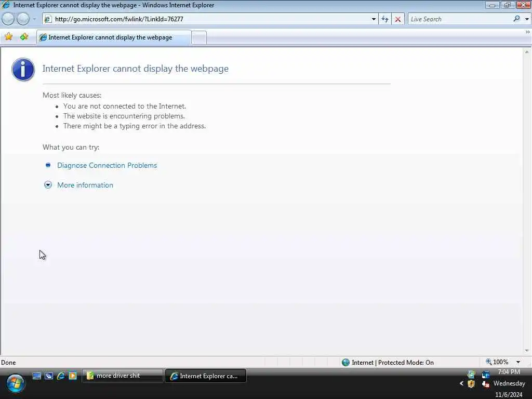Click the blue information icon on page
532x399 pixels.
pyautogui.click(x=23, y=70)
